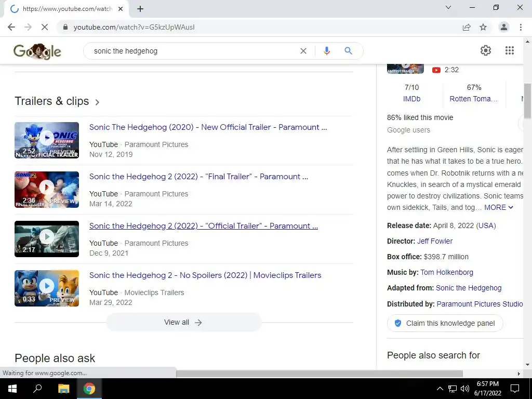Image resolution: width=532 pixels, height=399 pixels.
Task: Open the volume tray icon
Action: [465, 389]
